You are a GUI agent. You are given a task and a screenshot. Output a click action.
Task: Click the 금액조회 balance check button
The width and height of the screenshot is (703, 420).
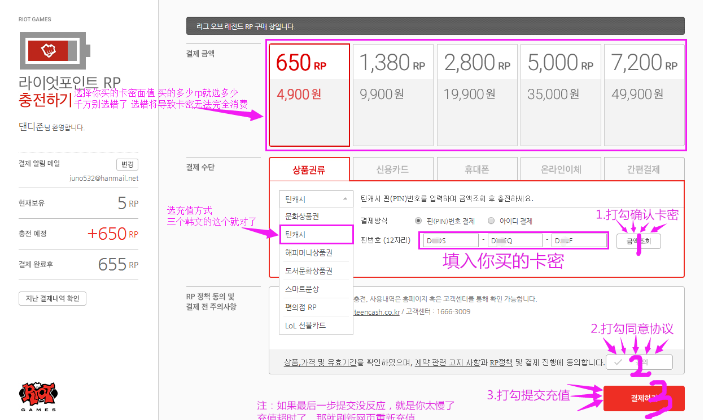(638, 241)
